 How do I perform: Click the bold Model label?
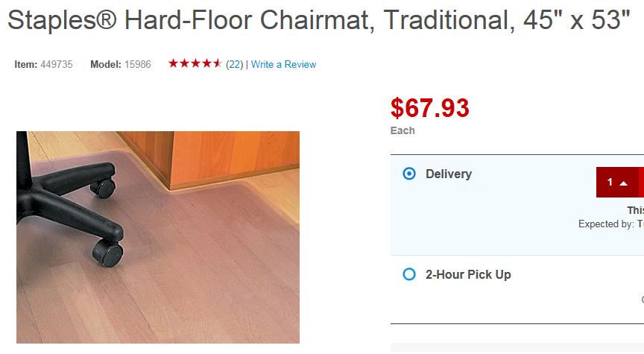click(x=106, y=65)
